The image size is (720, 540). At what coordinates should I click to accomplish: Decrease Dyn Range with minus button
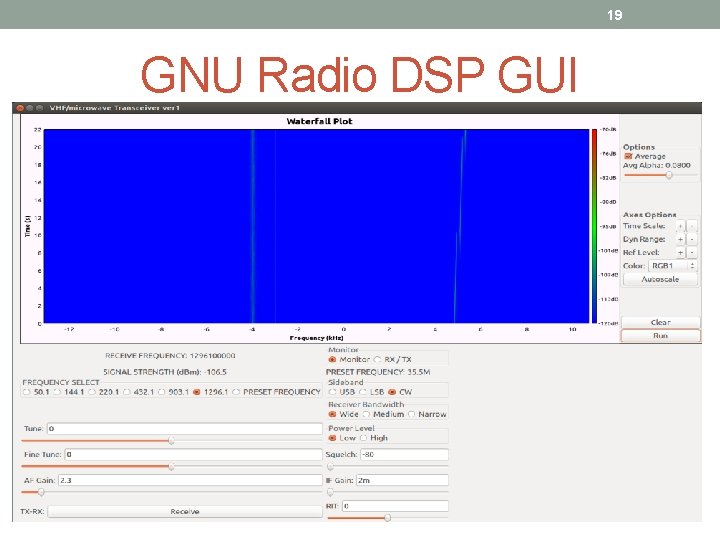coord(692,240)
